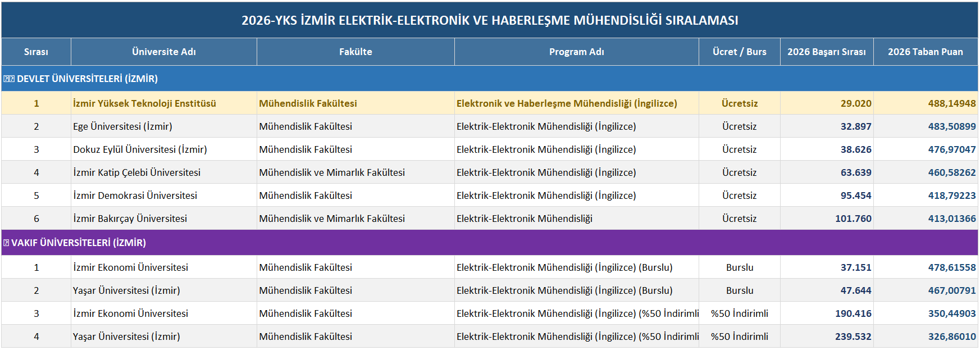This screenshot has height=350, width=980.
Task: Click the 101.760 başarı sırası cell
Action: (827, 219)
